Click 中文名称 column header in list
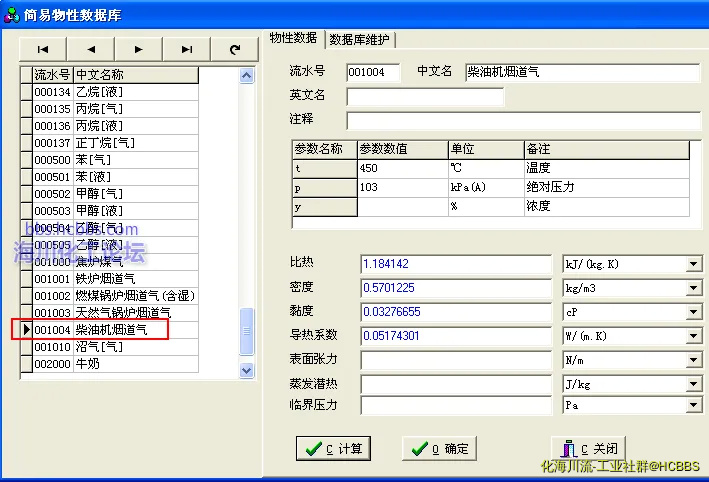Screen dimensions: 709x482 point(136,75)
